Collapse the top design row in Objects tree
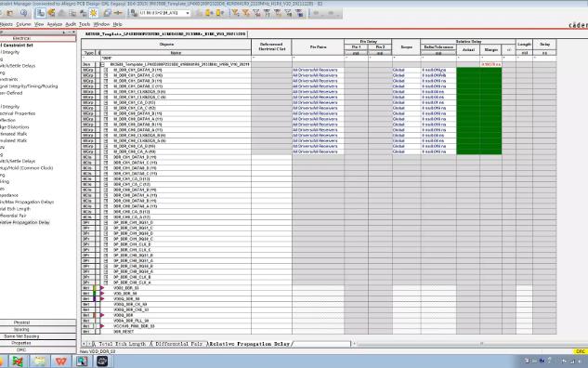The width and height of the screenshot is (588, 368). (x=102, y=64)
